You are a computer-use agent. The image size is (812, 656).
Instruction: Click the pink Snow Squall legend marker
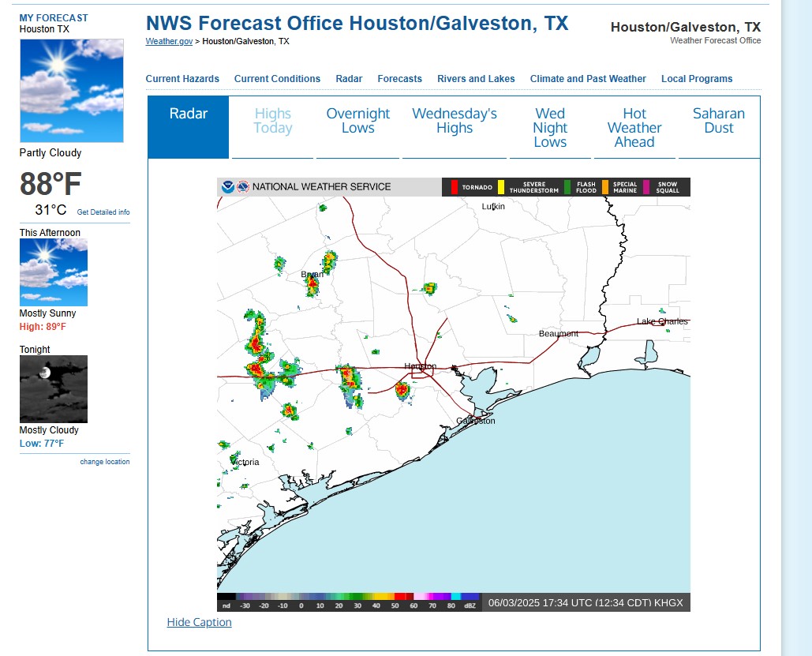(x=646, y=187)
